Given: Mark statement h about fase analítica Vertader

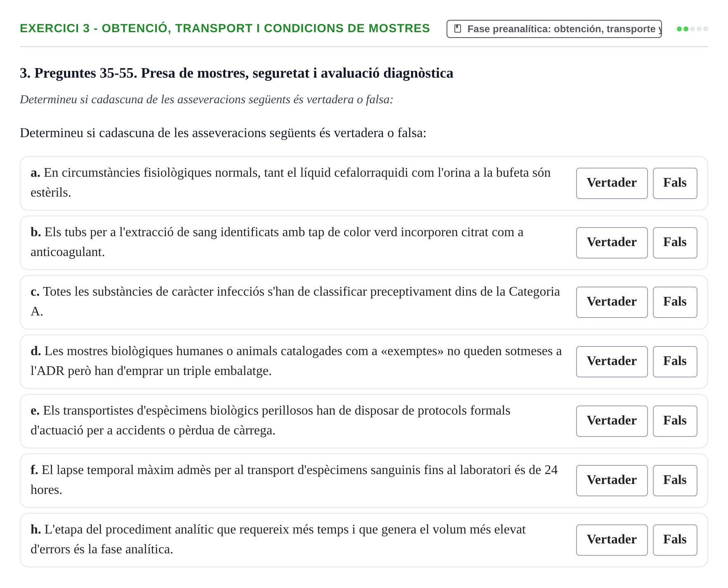Looking at the screenshot, I should pyautogui.click(x=612, y=540).
